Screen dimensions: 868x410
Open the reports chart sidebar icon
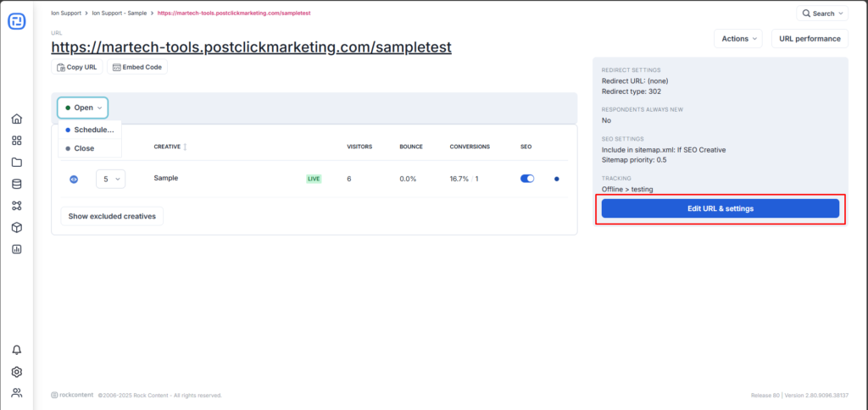tap(17, 249)
